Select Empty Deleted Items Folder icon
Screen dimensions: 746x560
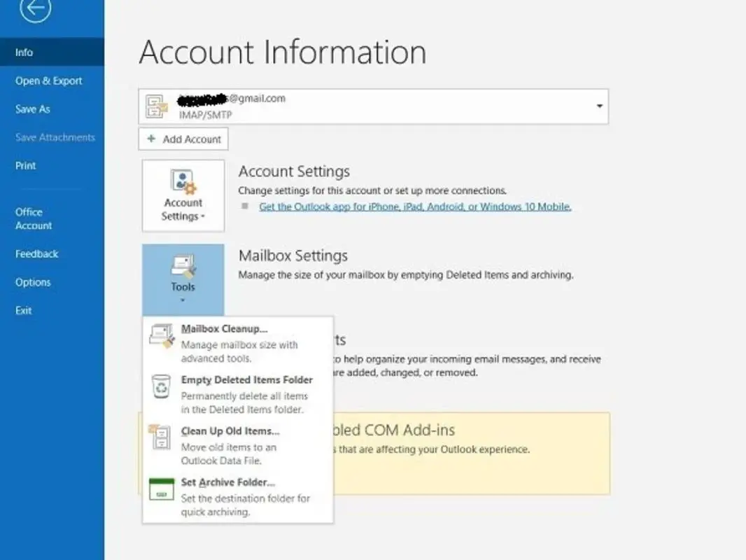[x=160, y=386]
